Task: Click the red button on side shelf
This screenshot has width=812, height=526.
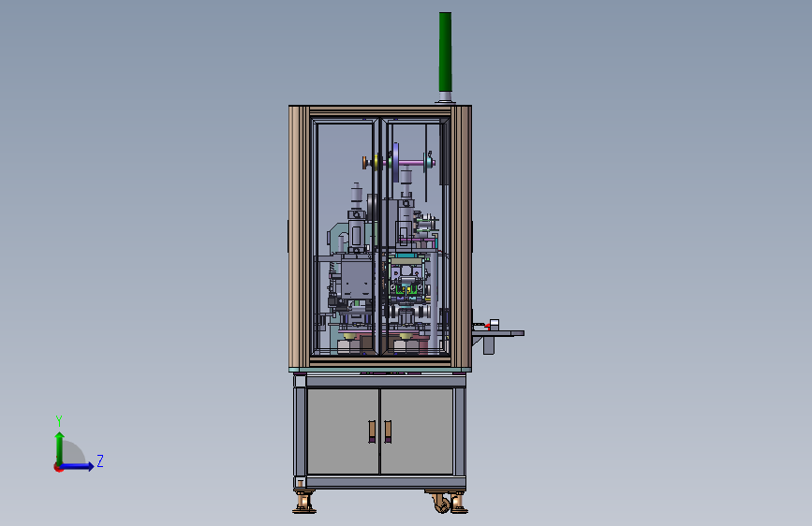Action: 487,325
